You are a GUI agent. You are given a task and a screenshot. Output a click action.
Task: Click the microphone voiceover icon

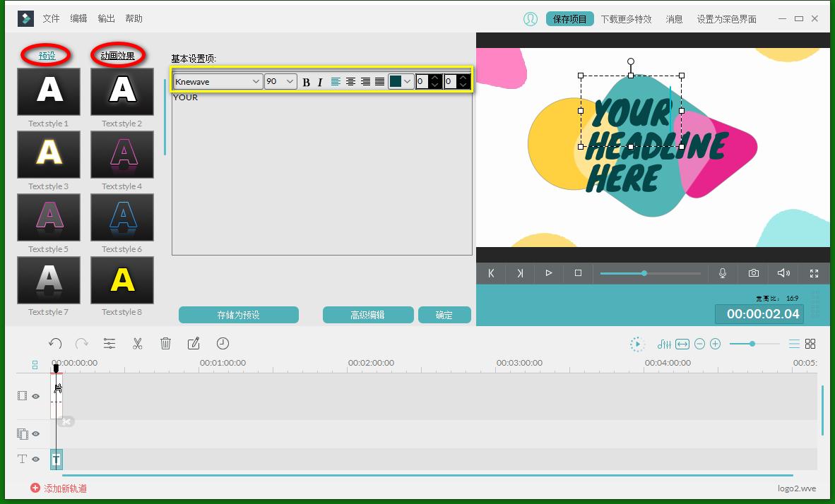pos(723,273)
